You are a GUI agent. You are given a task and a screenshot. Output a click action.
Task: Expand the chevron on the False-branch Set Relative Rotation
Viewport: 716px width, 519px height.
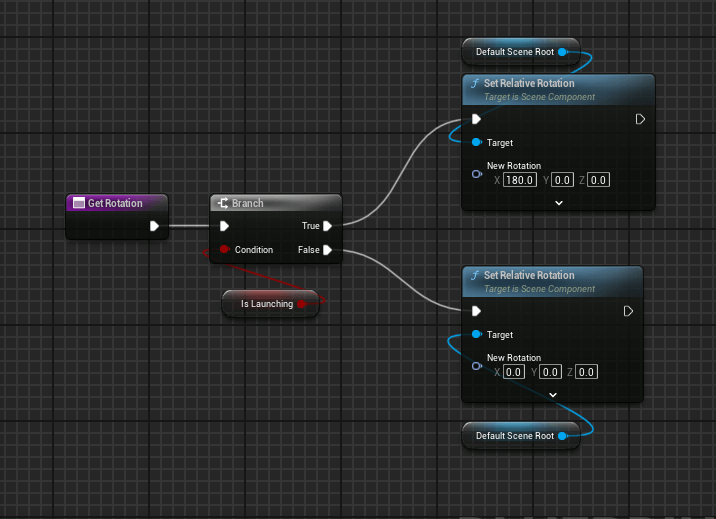[551, 394]
